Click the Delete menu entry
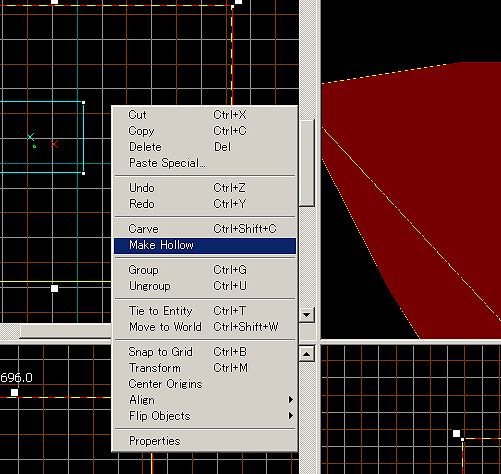Image resolution: width=501 pixels, height=474 pixels. click(205, 147)
